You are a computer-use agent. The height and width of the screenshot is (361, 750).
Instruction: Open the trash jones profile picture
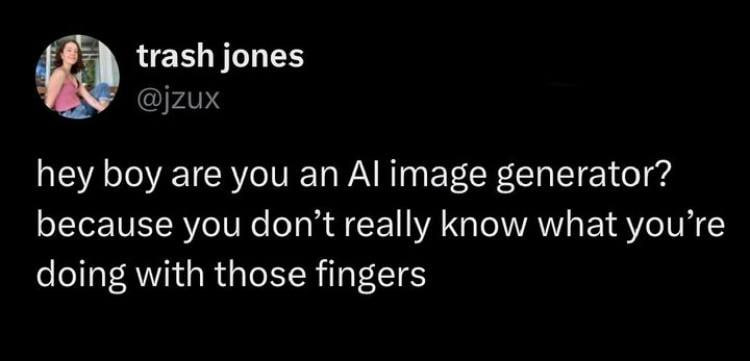point(77,77)
